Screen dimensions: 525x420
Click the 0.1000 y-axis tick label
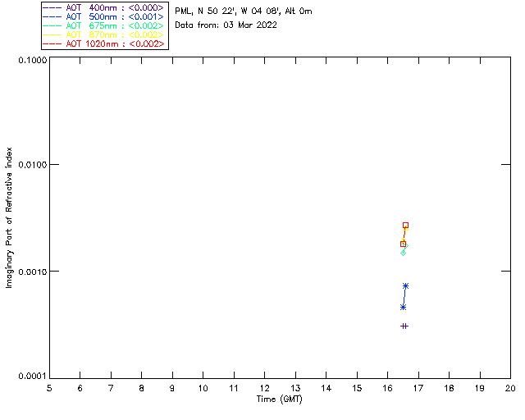(33, 60)
